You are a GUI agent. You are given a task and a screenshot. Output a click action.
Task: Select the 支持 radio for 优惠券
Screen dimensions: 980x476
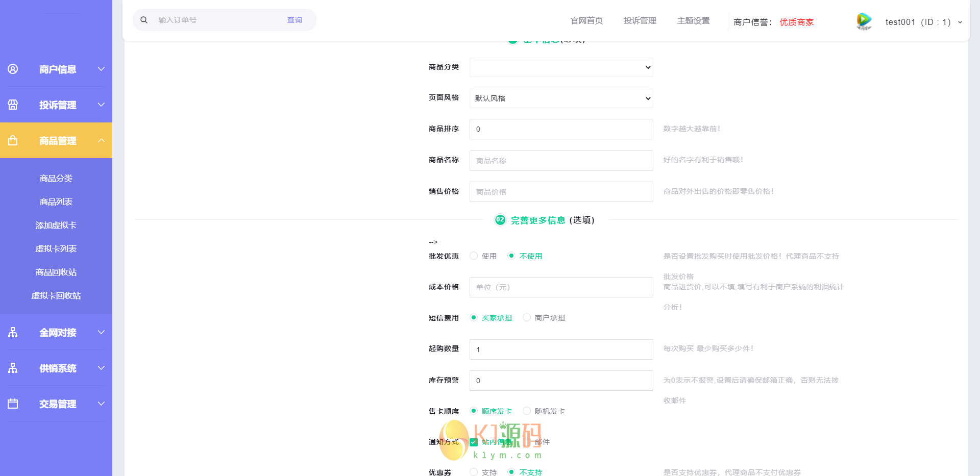(x=474, y=472)
